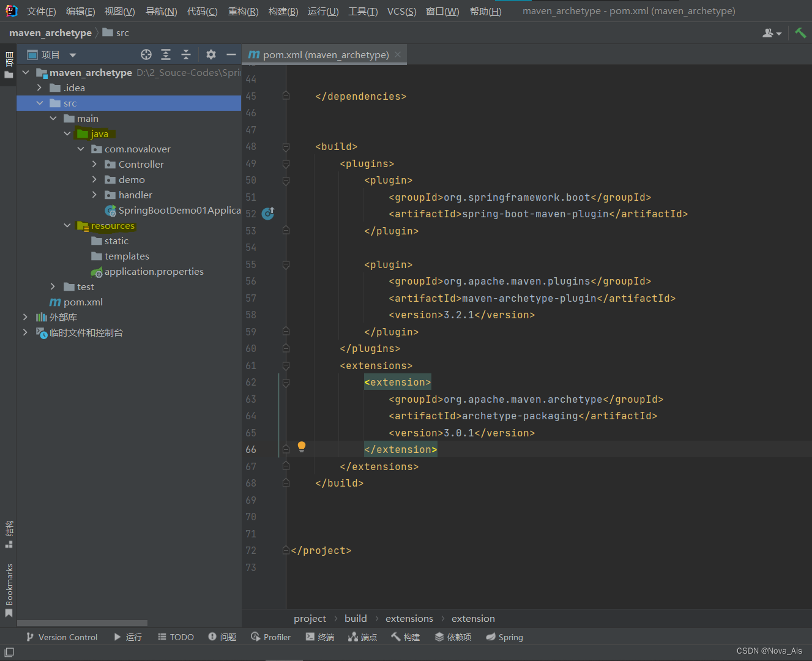The height and width of the screenshot is (661, 812).
Task: Open the 窗口(W) menu
Action: tap(442, 12)
